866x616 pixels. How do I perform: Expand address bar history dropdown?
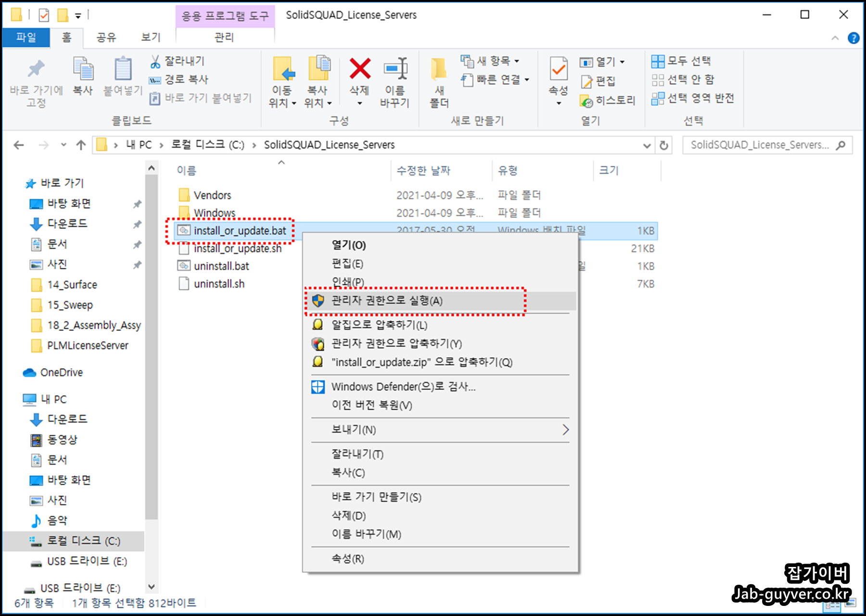647,145
